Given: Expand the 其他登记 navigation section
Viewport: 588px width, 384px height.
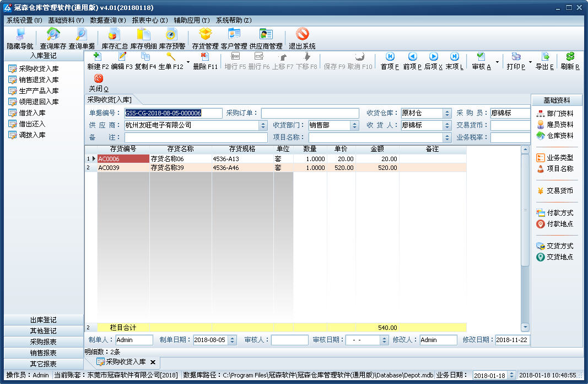Looking at the screenshot, I should (x=44, y=330).
